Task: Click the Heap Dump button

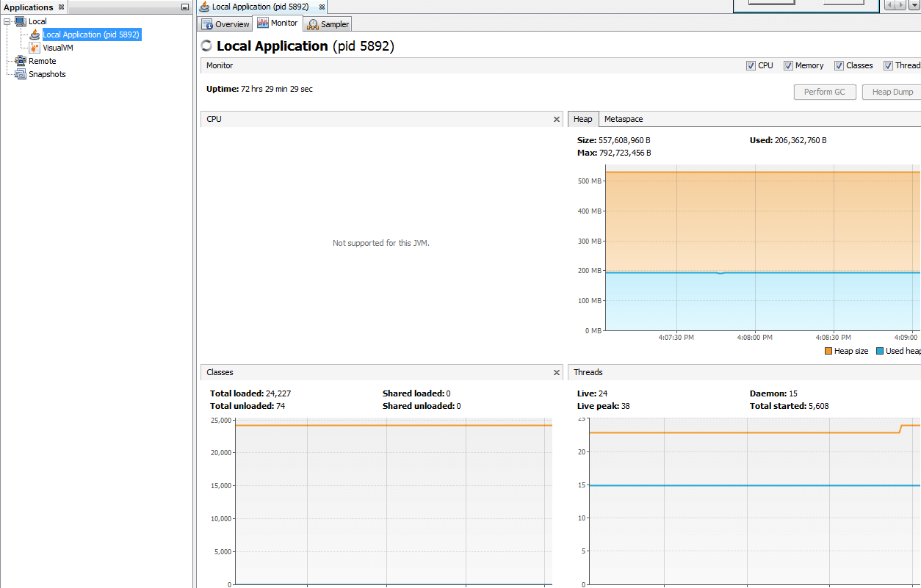Action: click(x=893, y=92)
